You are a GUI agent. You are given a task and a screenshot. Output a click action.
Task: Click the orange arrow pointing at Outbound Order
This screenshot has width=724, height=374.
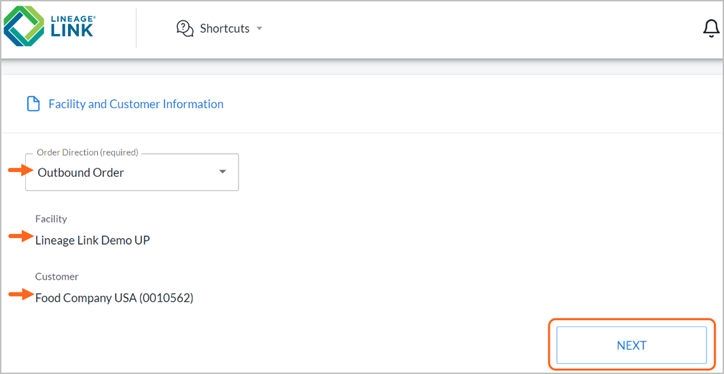(21, 170)
